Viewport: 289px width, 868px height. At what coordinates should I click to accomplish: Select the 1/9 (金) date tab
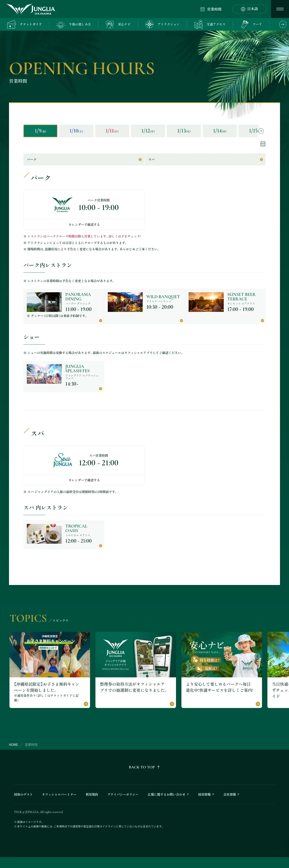tap(40, 131)
